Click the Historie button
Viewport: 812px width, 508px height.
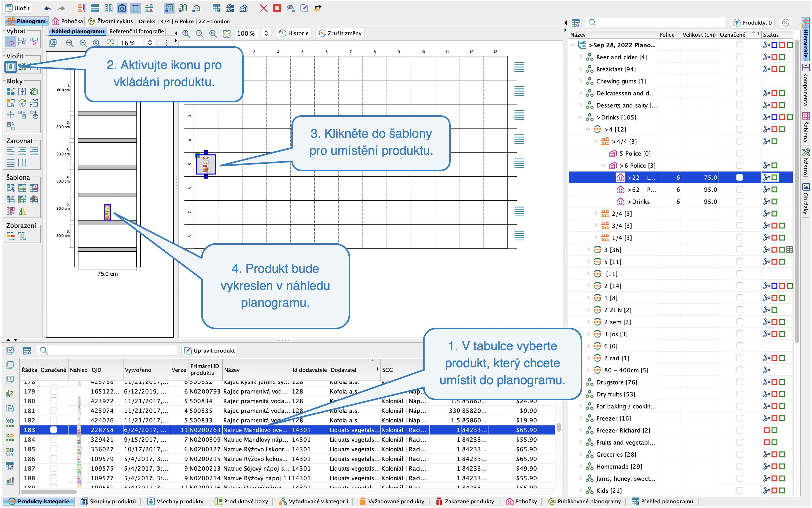click(294, 33)
